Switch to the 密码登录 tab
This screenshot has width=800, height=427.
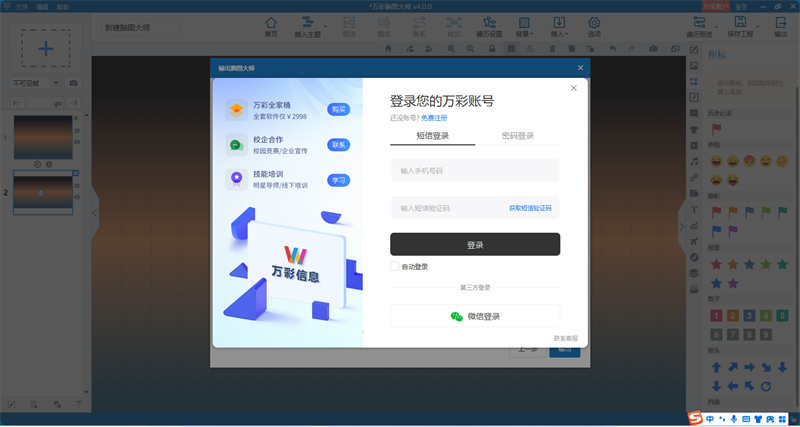pyautogui.click(x=517, y=136)
